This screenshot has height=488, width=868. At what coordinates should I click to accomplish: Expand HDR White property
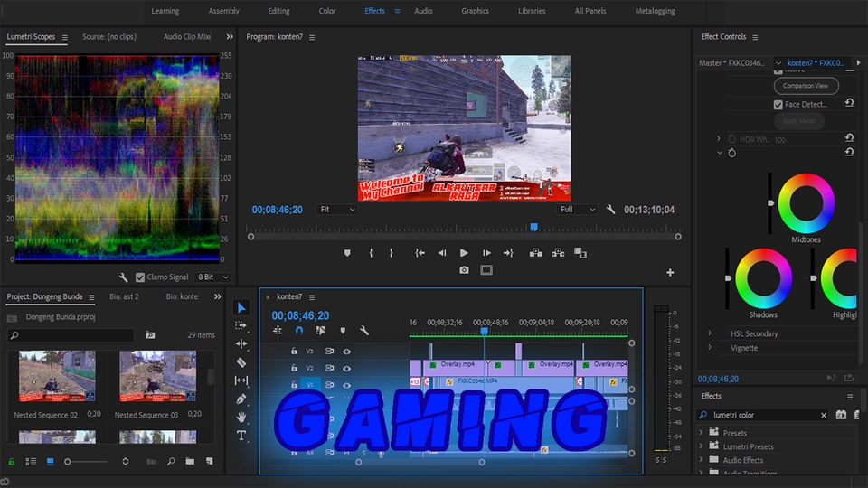pyautogui.click(x=719, y=139)
